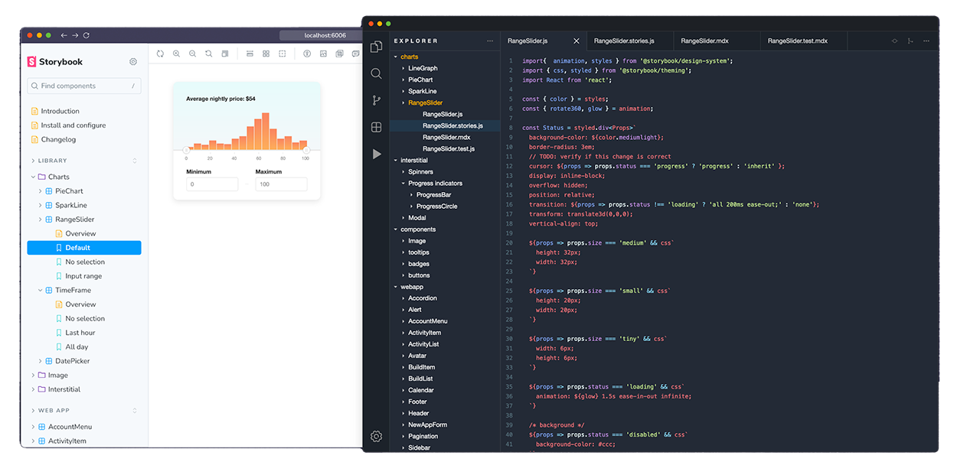Click the browser reload icon
The width and height of the screenshot is (980, 475).
(87, 35)
